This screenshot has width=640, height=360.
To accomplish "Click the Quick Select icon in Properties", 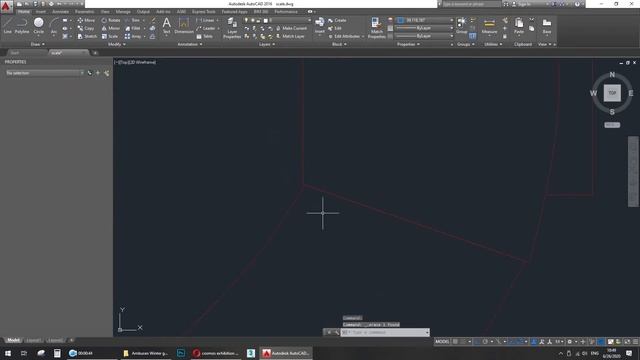I will pos(107,73).
